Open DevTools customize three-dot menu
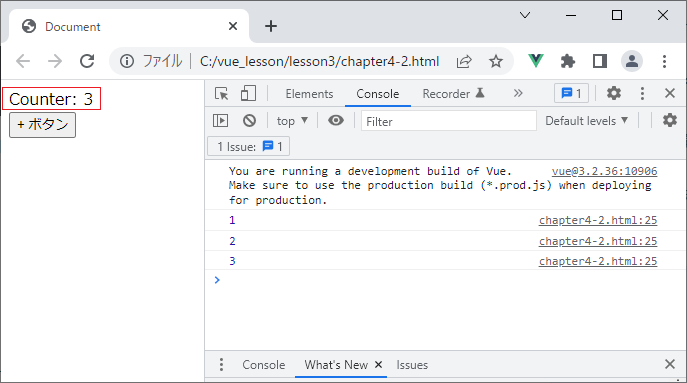The image size is (687, 383). pos(642,93)
